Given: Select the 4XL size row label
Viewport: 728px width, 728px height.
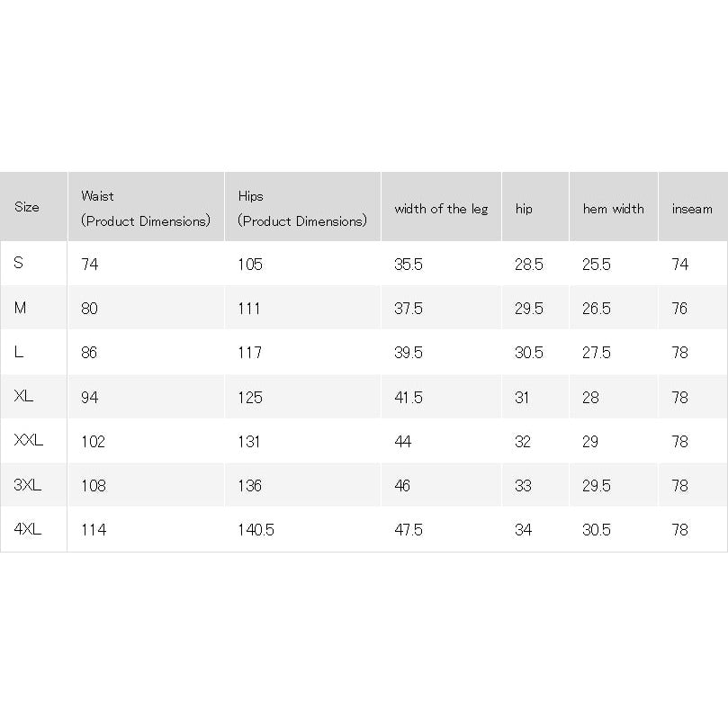Looking at the screenshot, I should [x=27, y=529].
